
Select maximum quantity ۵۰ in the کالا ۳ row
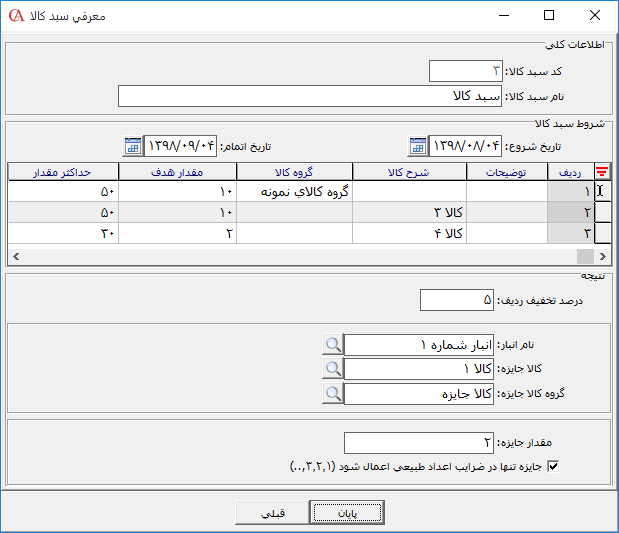63,212
